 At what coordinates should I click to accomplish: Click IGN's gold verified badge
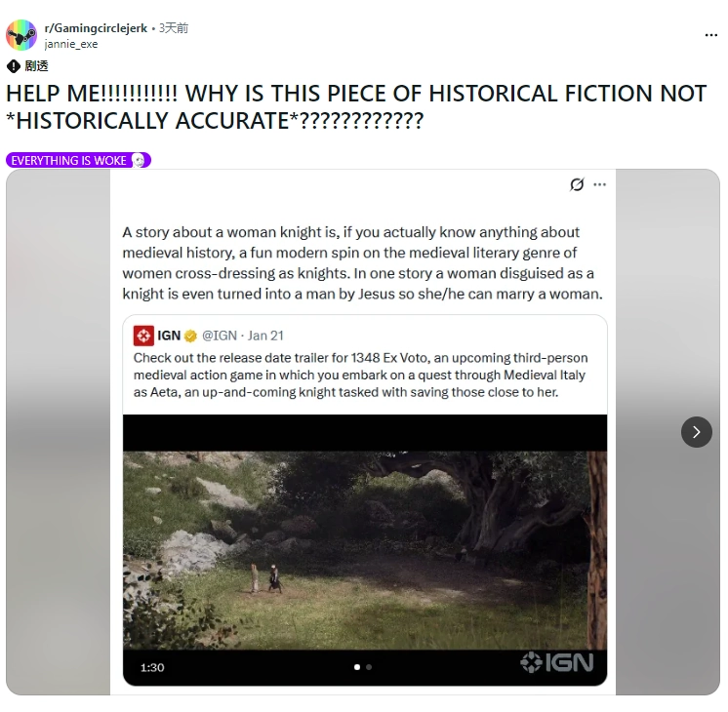click(x=190, y=336)
